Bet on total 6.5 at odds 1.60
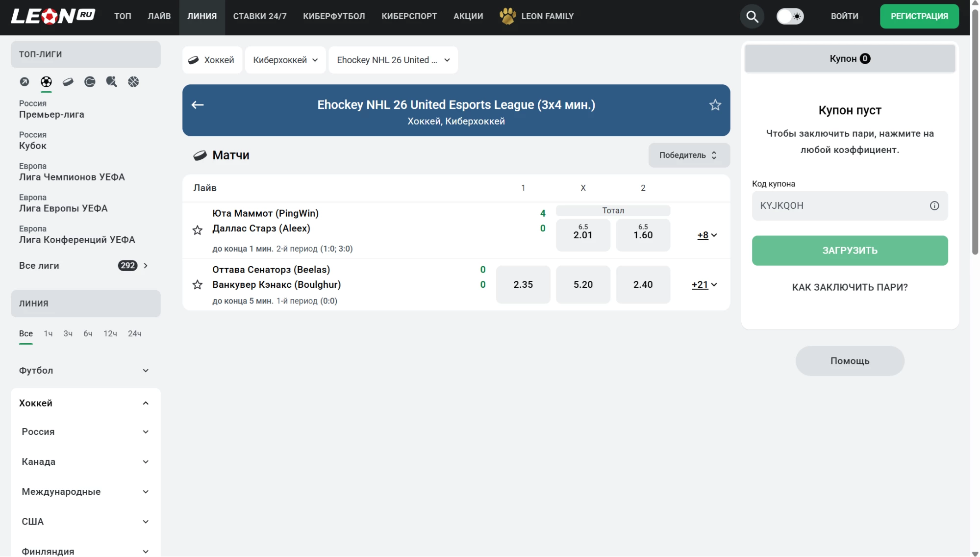This screenshot has width=980, height=557. pos(643,235)
